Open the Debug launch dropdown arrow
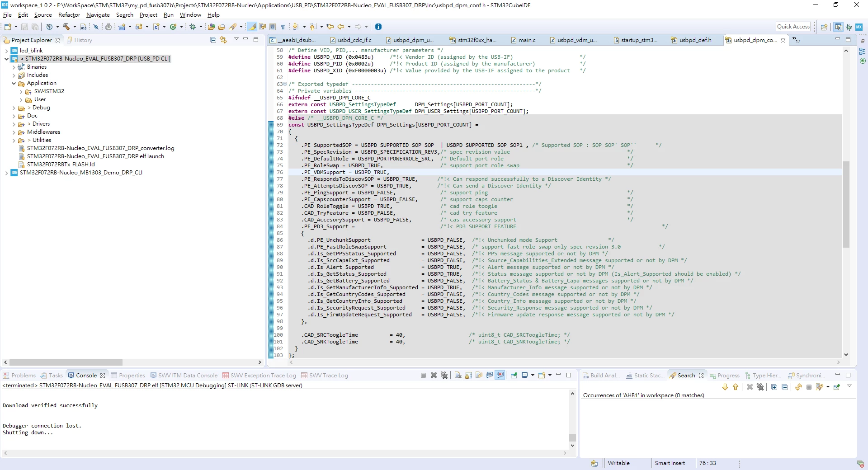 pyautogui.click(x=201, y=27)
